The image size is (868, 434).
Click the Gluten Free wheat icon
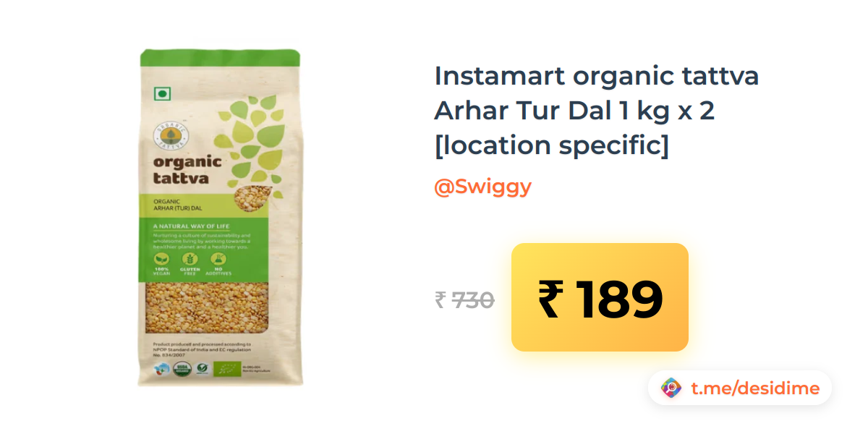point(190,258)
